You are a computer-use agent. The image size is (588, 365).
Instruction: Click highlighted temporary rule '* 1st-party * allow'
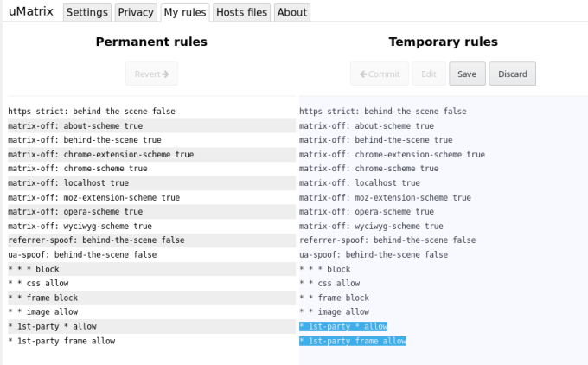point(343,326)
